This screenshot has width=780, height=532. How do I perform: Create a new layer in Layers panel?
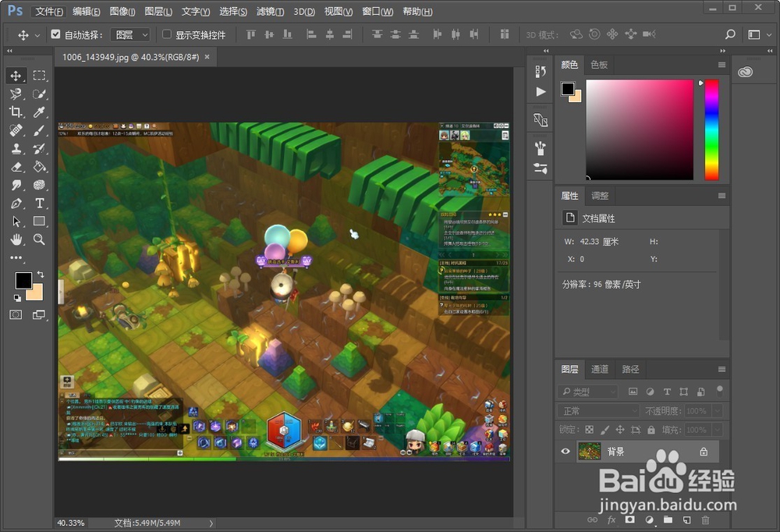click(686, 520)
